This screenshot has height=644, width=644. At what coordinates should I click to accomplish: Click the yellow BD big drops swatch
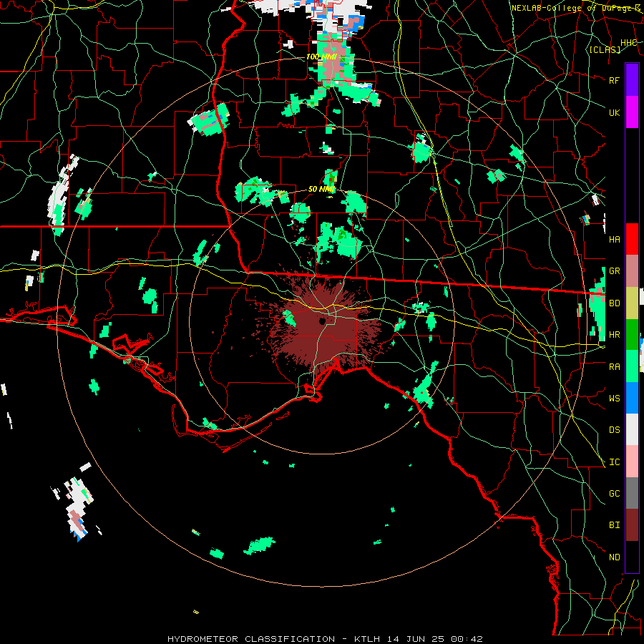(632, 303)
